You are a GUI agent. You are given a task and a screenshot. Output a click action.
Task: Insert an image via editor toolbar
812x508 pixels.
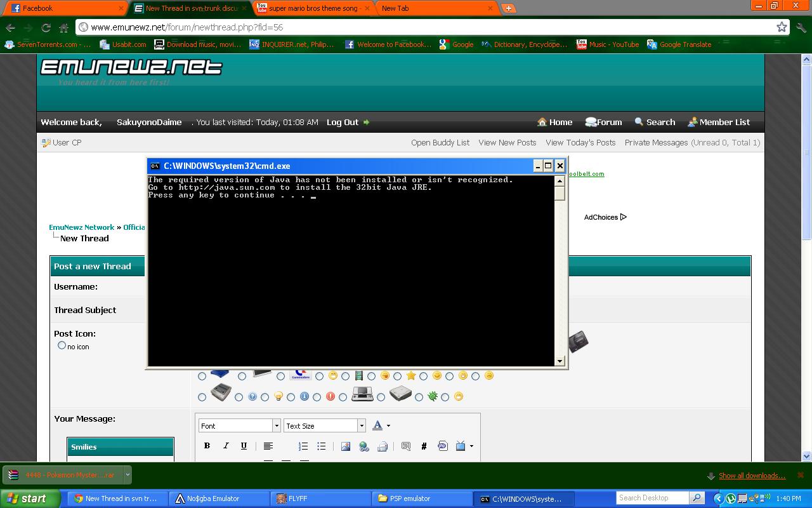pos(346,446)
